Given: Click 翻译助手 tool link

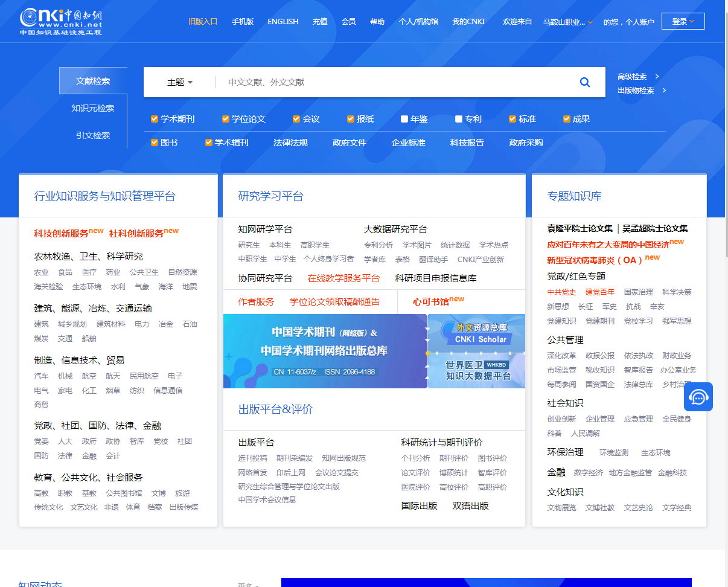Looking at the screenshot, I should [x=433, y=259].
